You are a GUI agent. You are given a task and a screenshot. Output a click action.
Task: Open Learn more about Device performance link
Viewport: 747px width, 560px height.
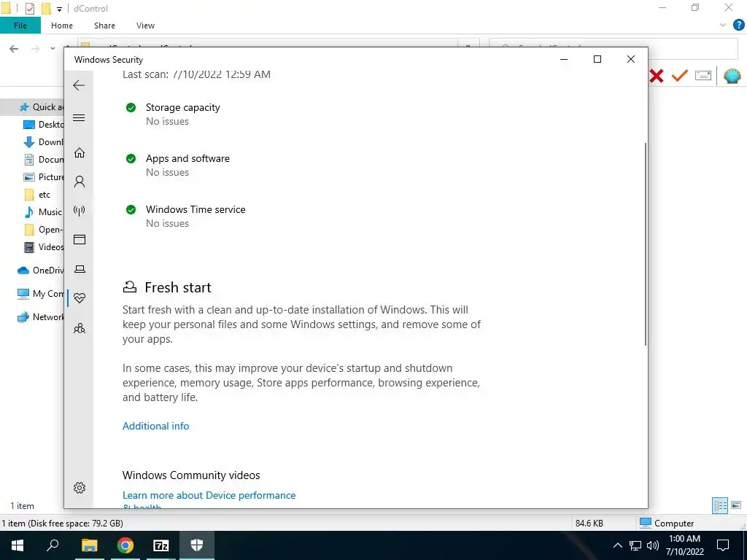tap(209, 495)
